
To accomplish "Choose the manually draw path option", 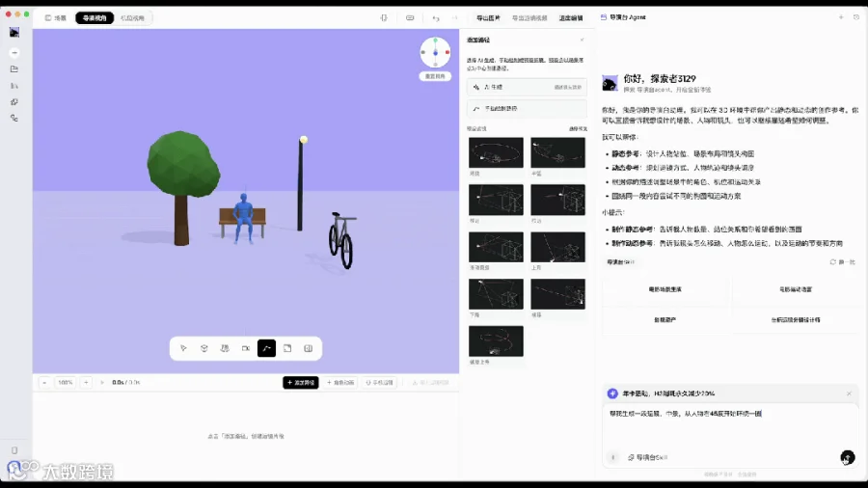I will click(527, 108).
